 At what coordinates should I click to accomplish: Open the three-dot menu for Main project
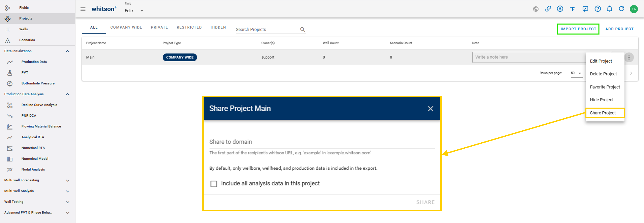click(629, 57)
